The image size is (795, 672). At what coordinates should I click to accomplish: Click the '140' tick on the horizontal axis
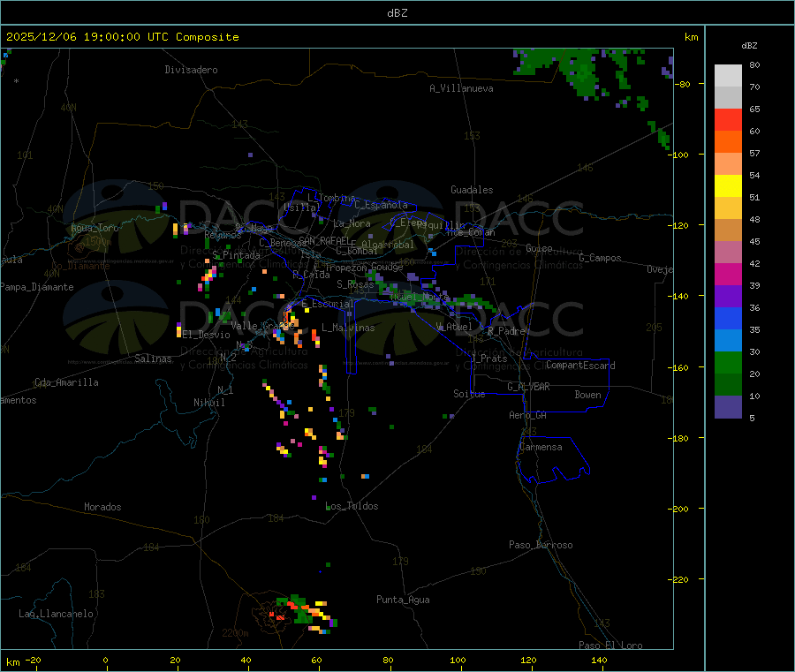(x=599, y=660)
